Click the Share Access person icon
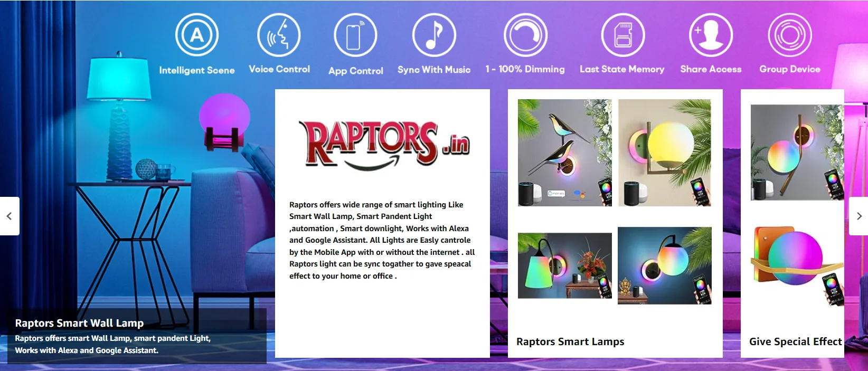The height and width of the screenshot is (371, 868). pos(711,35)
